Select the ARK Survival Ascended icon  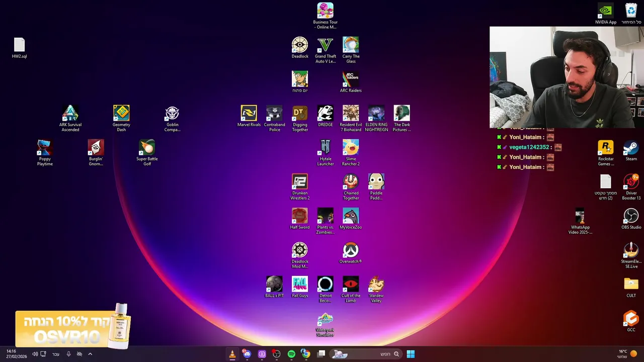coord(70,119)
